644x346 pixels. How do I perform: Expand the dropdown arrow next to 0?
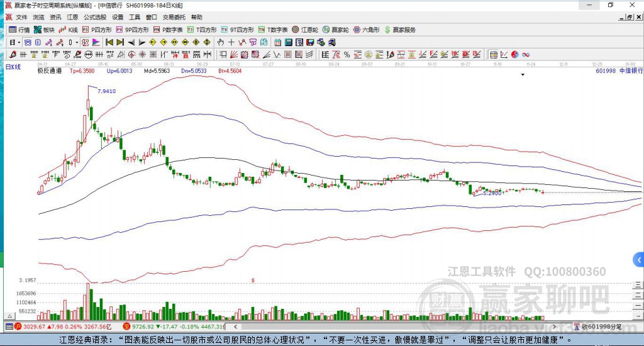[x=77, y=42]
